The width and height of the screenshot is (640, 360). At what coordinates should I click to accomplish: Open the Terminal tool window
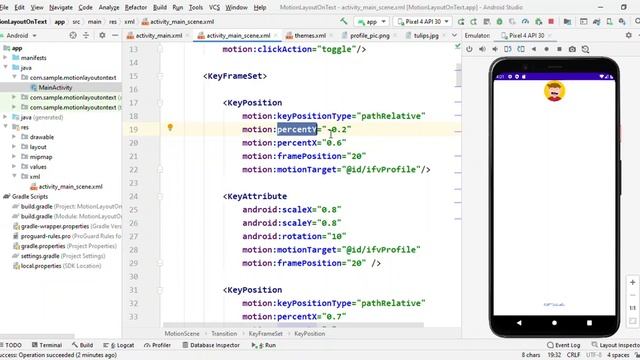click(47, 345)
